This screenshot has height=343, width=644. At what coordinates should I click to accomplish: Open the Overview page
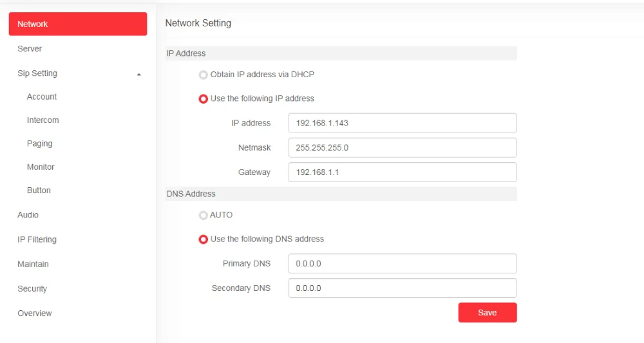(x=35, y=313)
